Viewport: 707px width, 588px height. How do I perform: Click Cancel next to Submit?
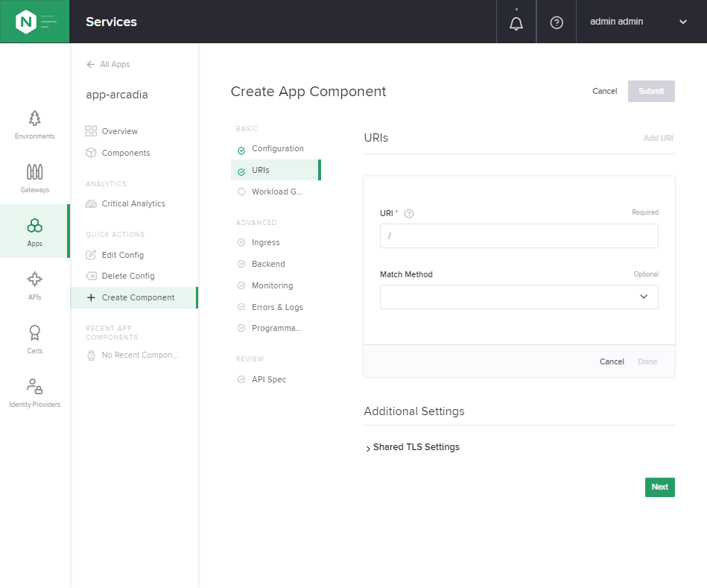click(x=604, y=91)
